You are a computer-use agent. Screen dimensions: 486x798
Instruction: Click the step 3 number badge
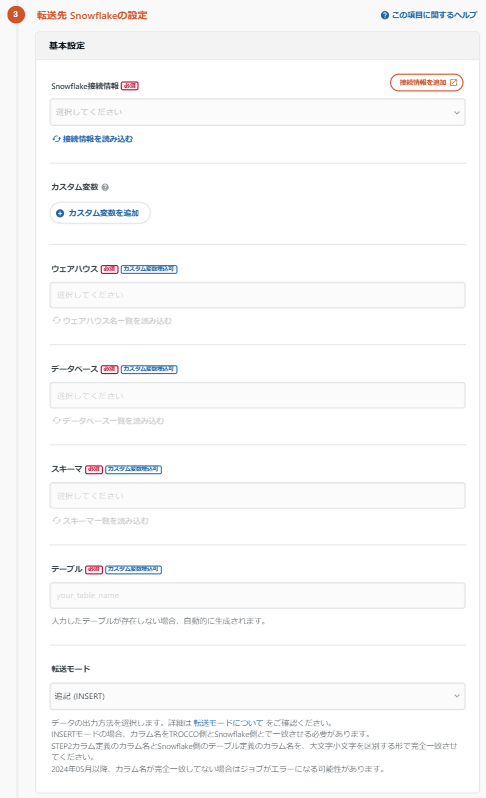pos(15,14)
